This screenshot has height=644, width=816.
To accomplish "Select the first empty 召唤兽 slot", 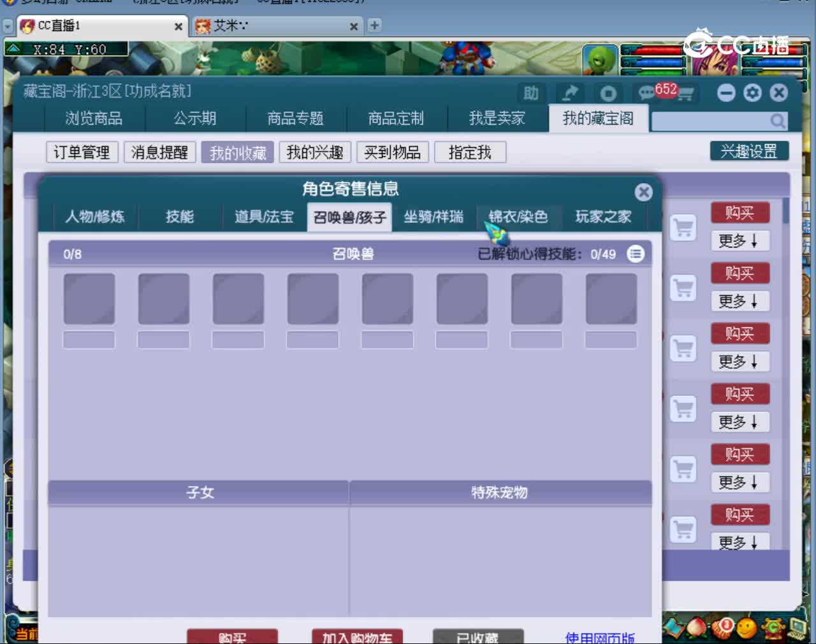I will [x=89, y=299].
